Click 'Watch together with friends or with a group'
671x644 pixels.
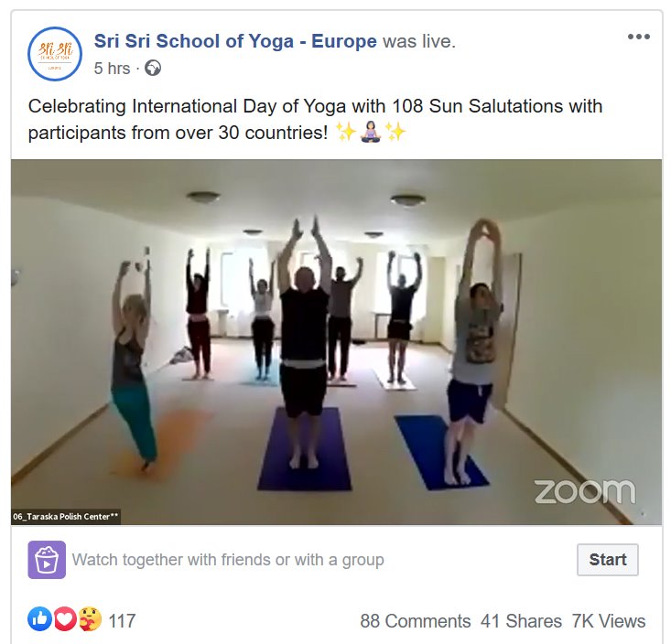pyautogui.click(x=228, y=559)
